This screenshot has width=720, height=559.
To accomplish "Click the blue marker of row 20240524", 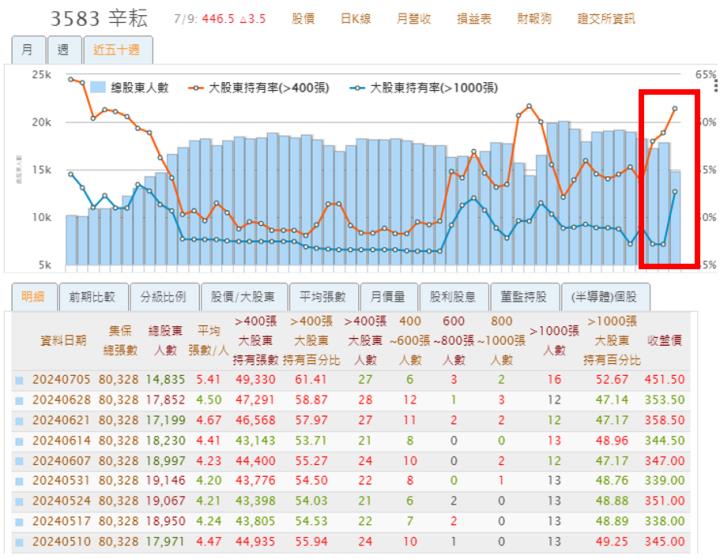I will click(x=19, y=502).
